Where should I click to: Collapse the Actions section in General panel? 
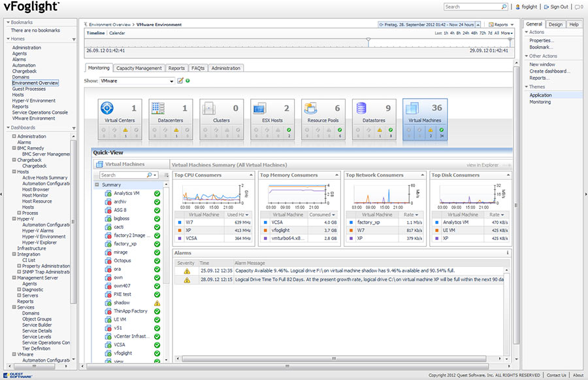point(527,32)
